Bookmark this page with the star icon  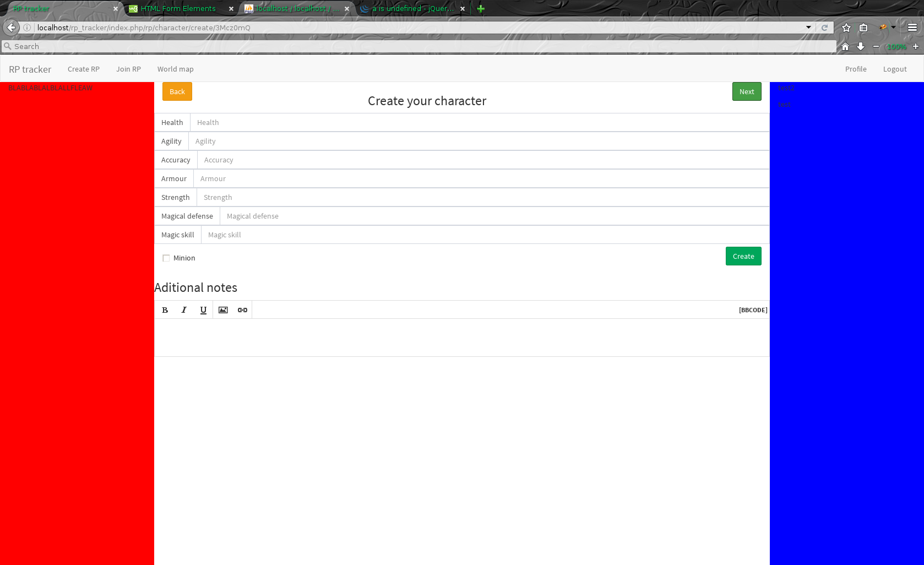click(846, 28)
